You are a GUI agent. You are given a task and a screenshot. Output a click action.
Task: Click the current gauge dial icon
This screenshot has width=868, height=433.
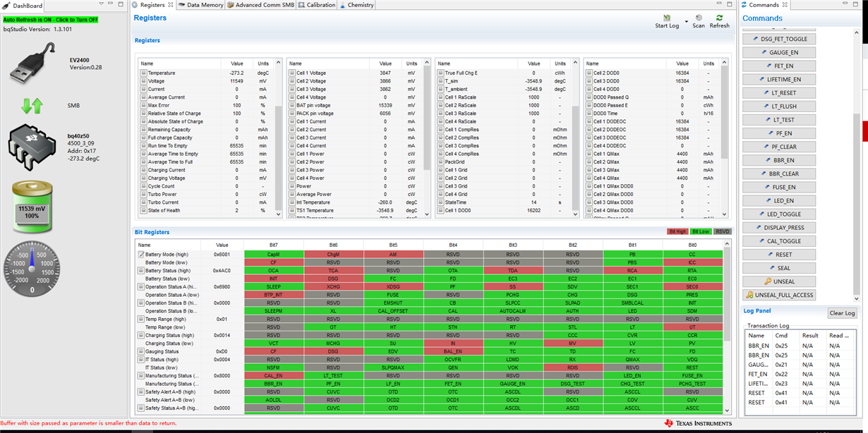point(31,267)
